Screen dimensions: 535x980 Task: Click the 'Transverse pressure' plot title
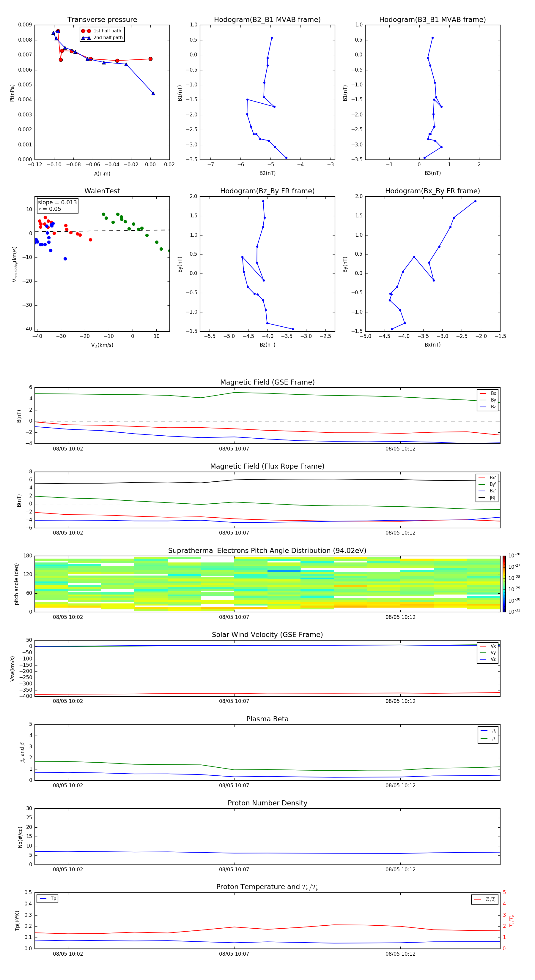coord(102,20)
